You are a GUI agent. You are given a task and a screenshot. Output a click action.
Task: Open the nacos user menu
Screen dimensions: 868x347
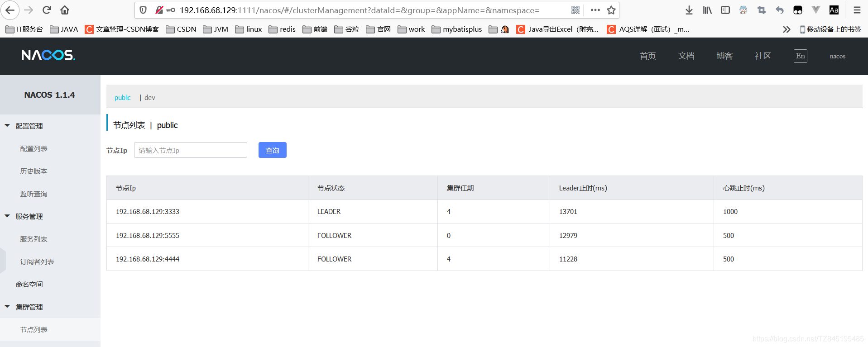838,57
